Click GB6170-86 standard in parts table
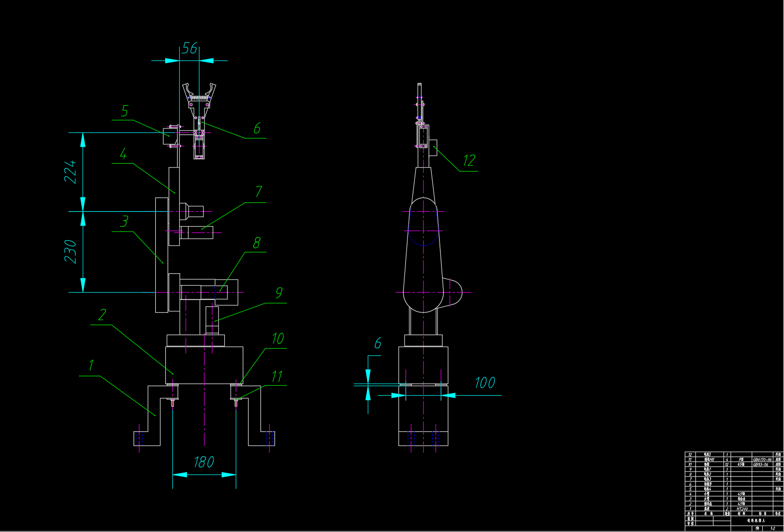The width and height of the screenshot is (784, 532). click(762, 460)
